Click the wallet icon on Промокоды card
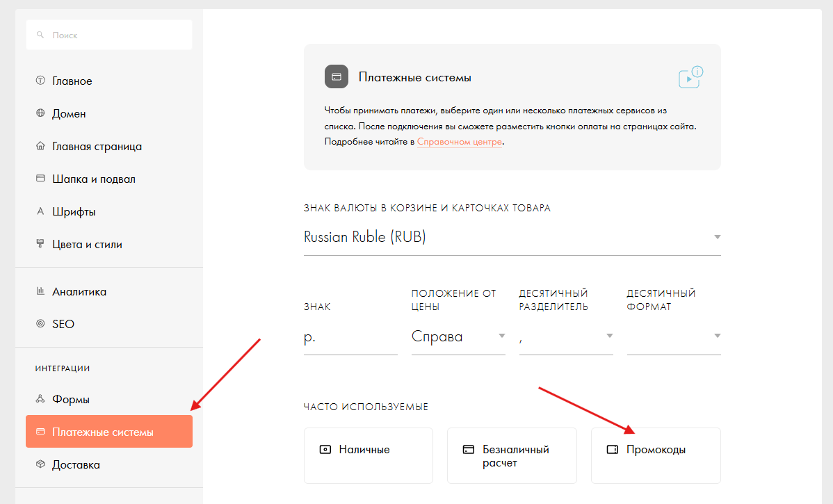 click(613, 449)
